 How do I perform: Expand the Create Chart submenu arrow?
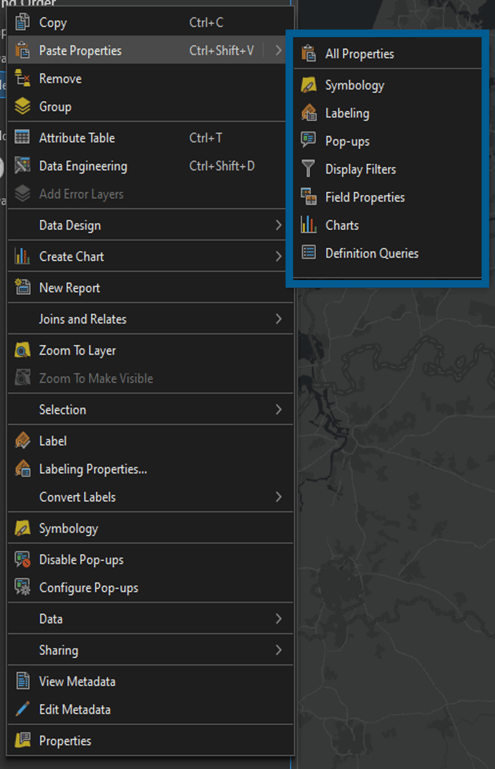point(278,256)
